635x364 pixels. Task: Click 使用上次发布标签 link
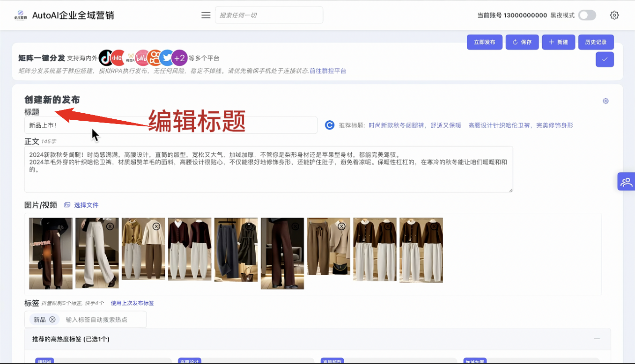[132, 303]
